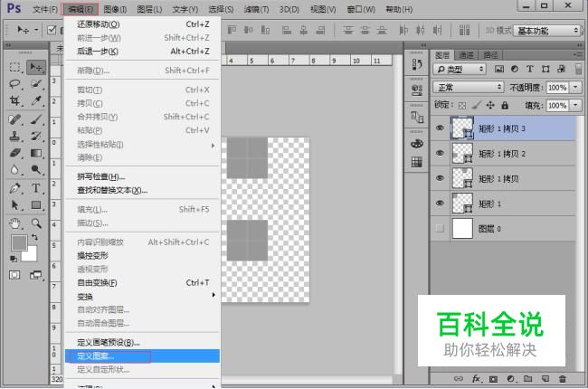Expand 变换 submenu
The image size is (588, 389).
coord(143,297)
